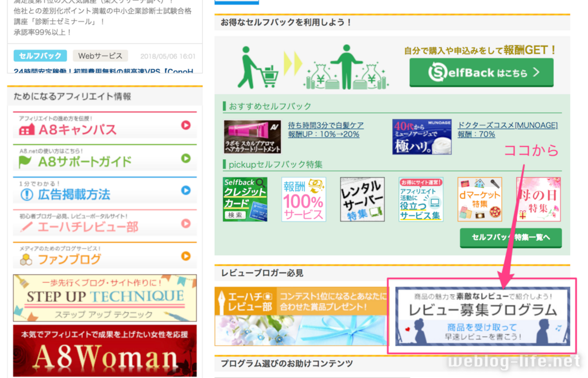Open 待ち時間3分で白髪ケア link
This screenshot has height=378, width=588.
pyautogui.click(x=326, y=125)
